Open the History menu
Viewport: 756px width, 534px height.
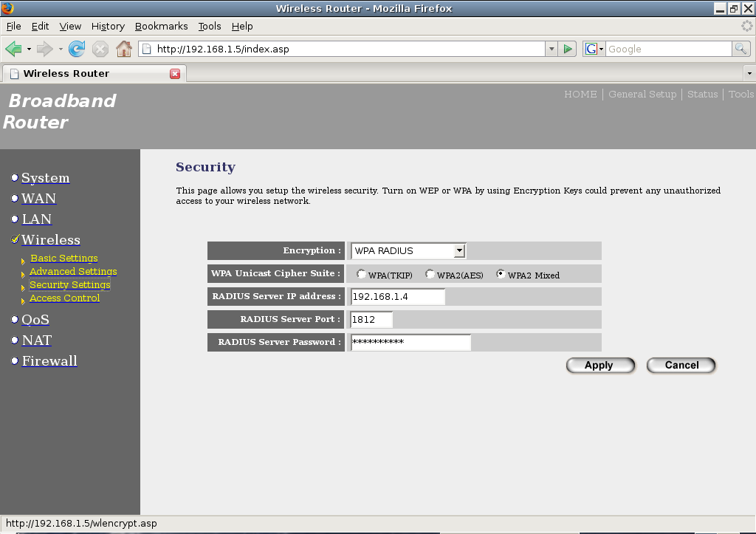coord(108,26)
